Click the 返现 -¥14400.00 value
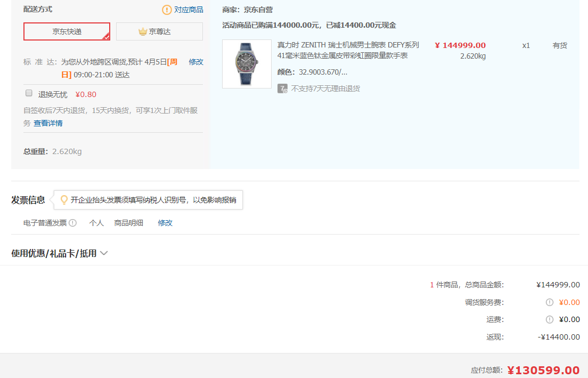This screenshot has width=588, height=378. click(x=559, y=337)
